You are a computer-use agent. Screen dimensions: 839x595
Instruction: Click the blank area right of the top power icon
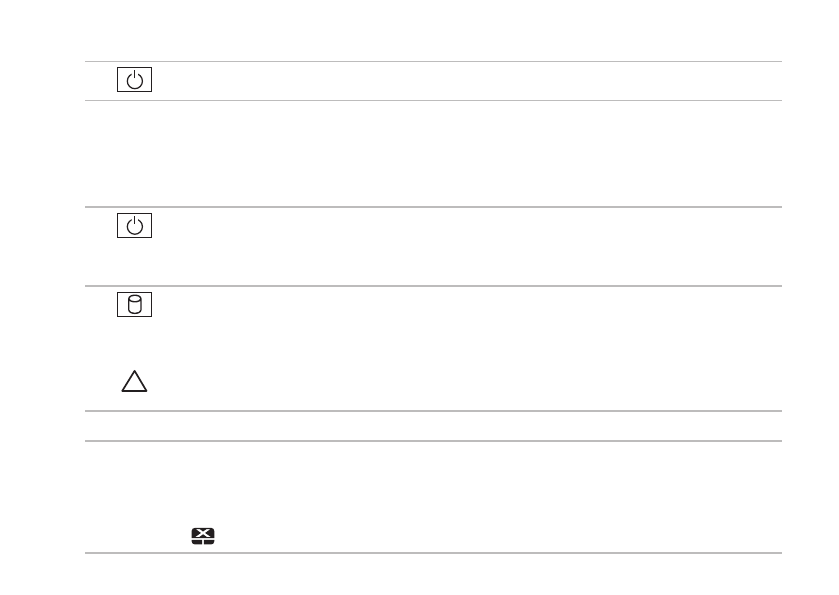(460, 81)
